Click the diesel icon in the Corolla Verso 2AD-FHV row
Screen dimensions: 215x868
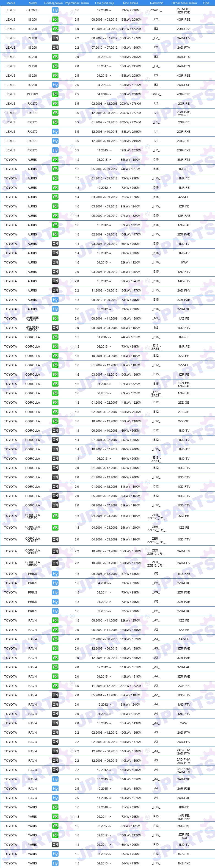(x=55, y=563)
